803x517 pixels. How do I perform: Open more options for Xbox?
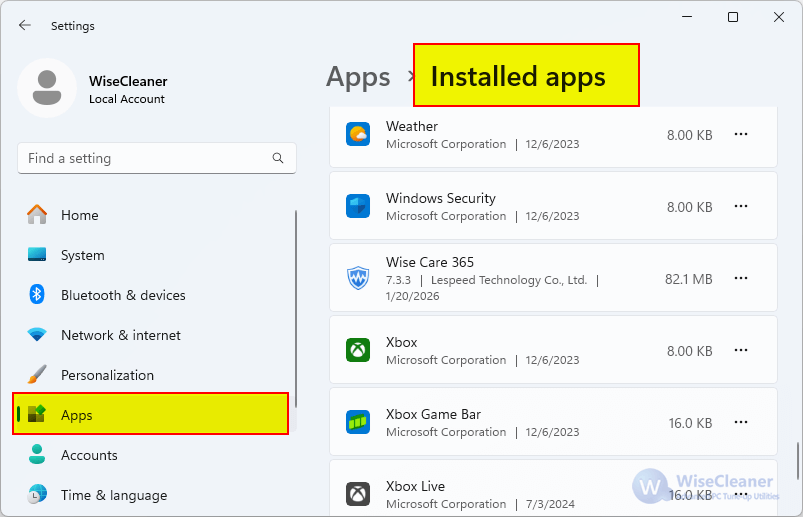click(741, 350)
